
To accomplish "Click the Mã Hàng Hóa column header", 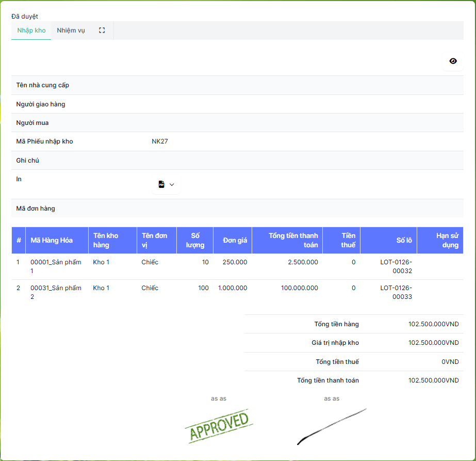I will point(52,240).
